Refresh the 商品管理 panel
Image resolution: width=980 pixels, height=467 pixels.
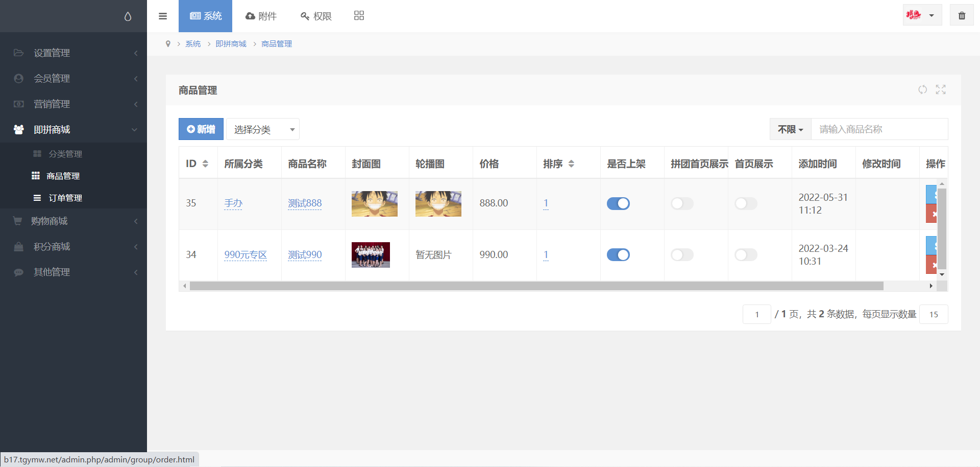point(922,90)
